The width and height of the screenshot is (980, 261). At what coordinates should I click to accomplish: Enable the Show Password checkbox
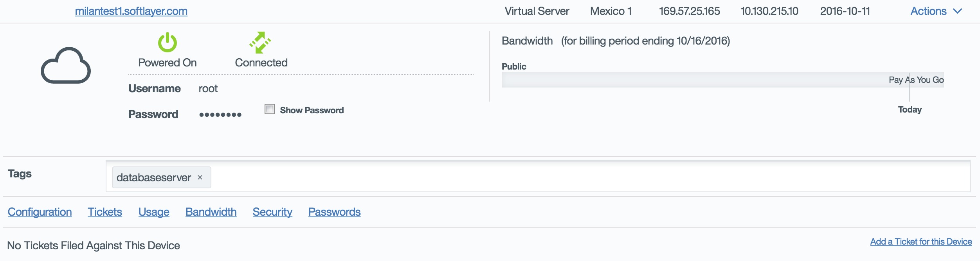(270, 109)
